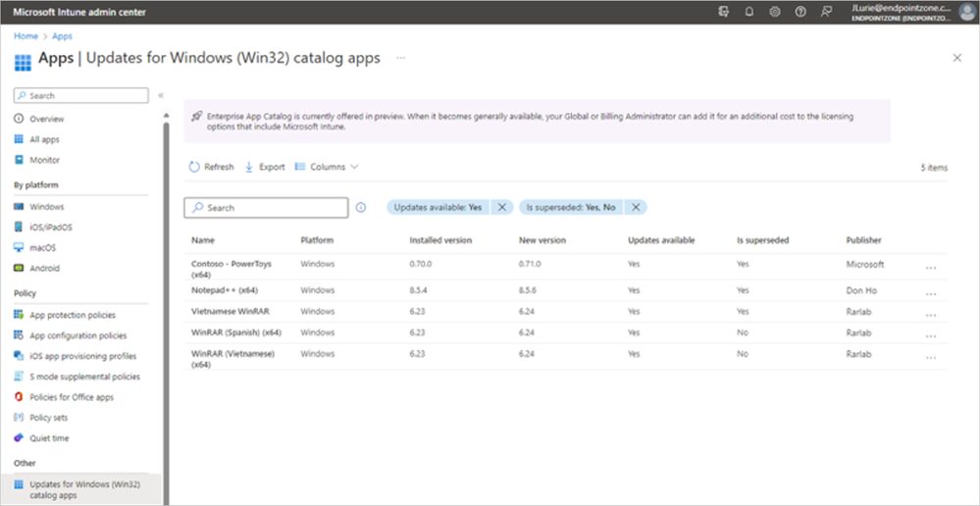Open the feedback icon in header
Viewport: 980px width, 506px height.
tap(826, 12)
